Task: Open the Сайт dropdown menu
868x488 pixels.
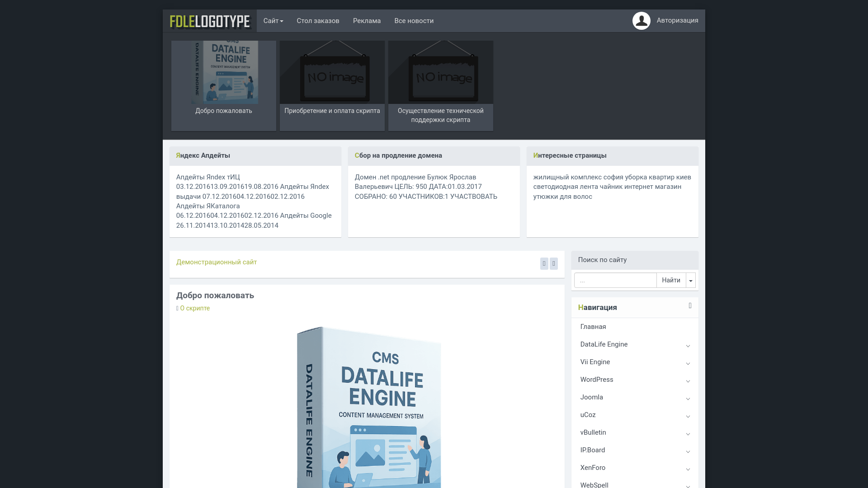Action: tap(273, 21)
